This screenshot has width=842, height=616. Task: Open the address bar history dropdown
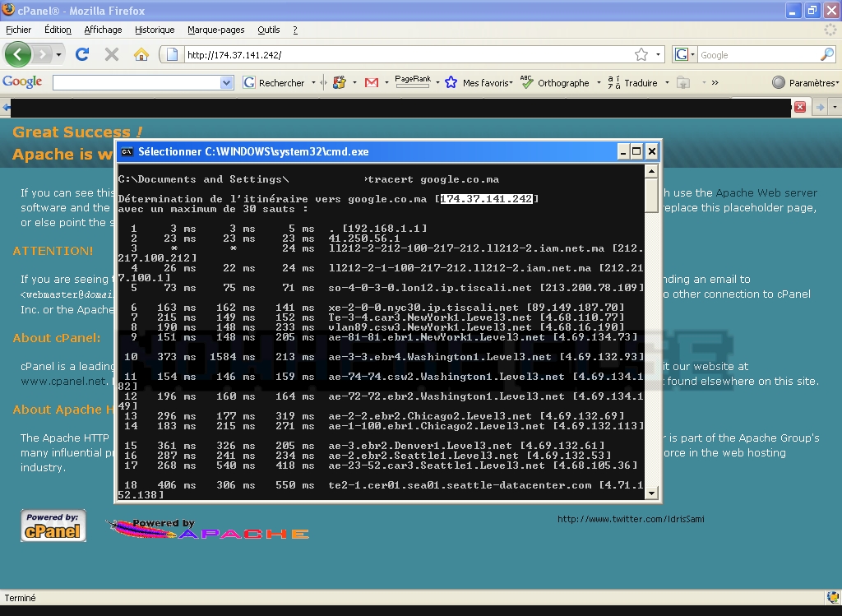tap(658, 55)
